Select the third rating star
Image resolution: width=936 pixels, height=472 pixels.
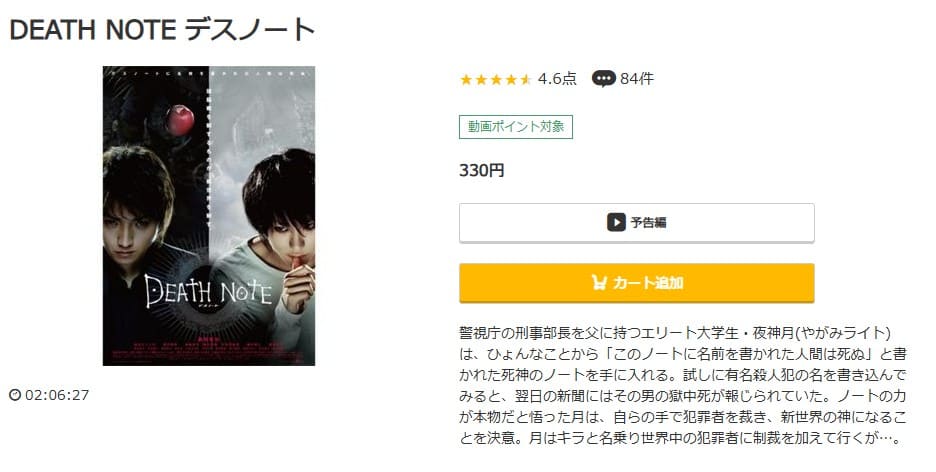tap(496, 79)
